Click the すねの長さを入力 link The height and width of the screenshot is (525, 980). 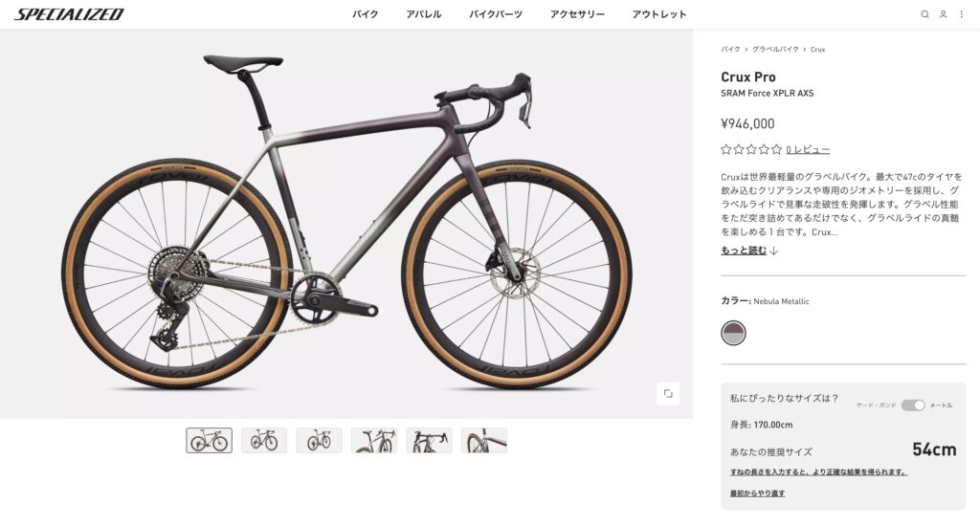(x=819, y=472)
